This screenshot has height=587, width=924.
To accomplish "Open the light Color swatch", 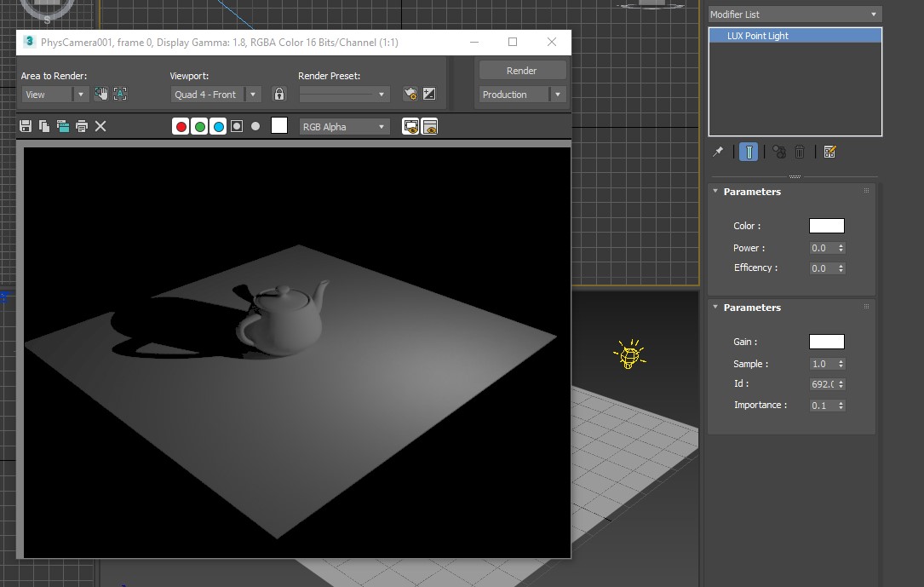I will pyautogui.click(x=826, y=226).
